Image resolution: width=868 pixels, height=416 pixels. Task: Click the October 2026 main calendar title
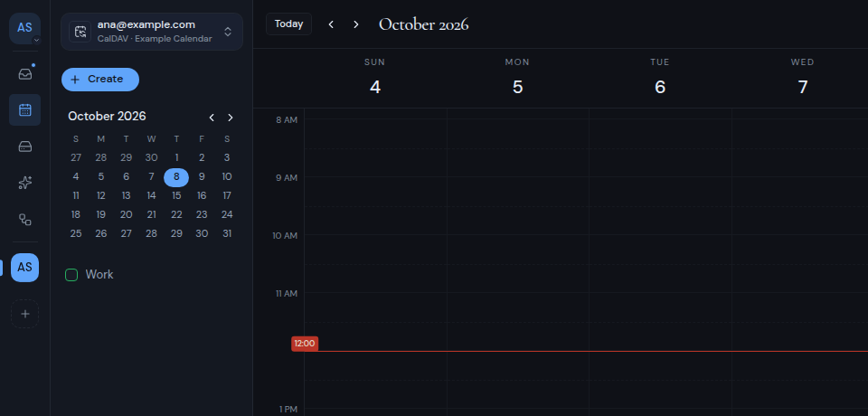(x=423, y=24)
